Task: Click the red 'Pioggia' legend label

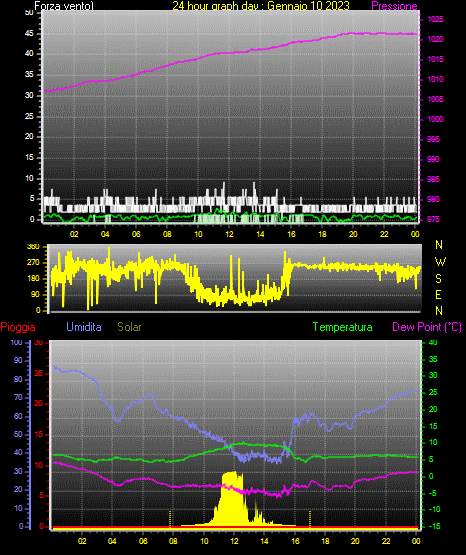Action: (x=18, y=327)
